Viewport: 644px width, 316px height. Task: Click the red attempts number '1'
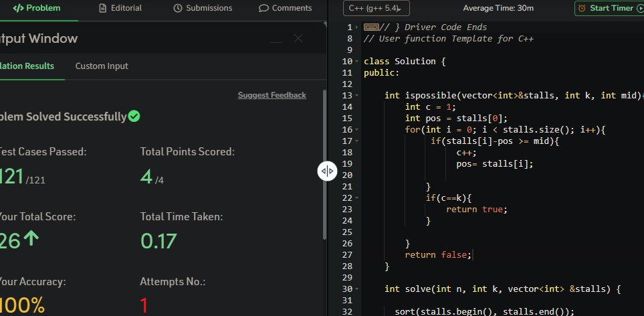(x=144, y=306)
